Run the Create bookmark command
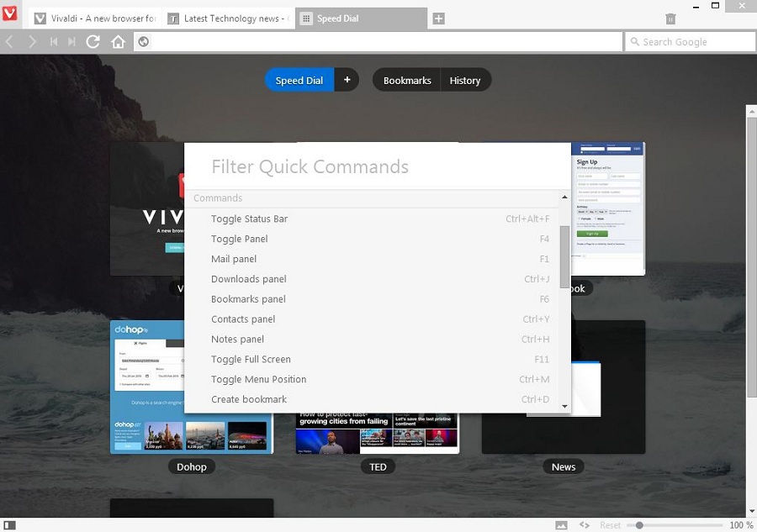This screenshot has width=757, height=532. point(371,400)
